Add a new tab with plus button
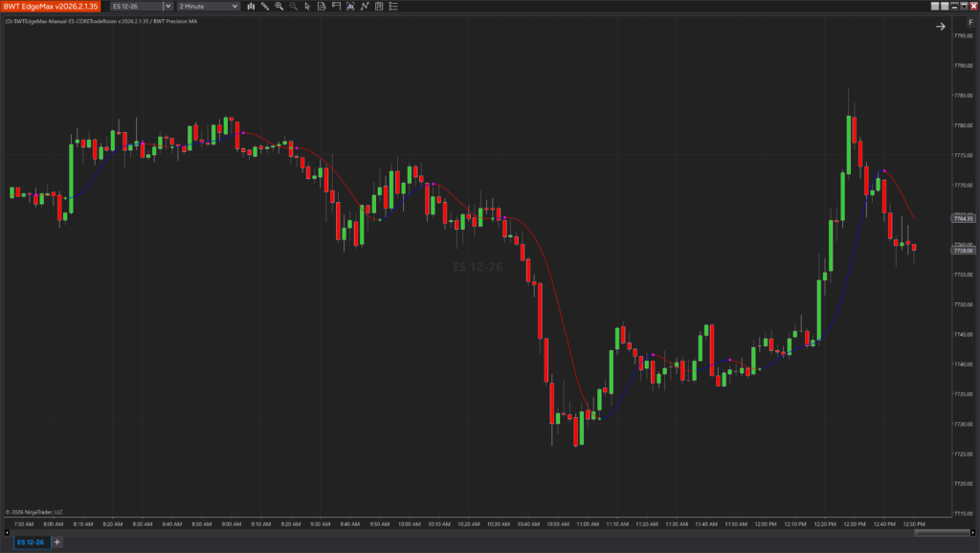 coord(56,542)
